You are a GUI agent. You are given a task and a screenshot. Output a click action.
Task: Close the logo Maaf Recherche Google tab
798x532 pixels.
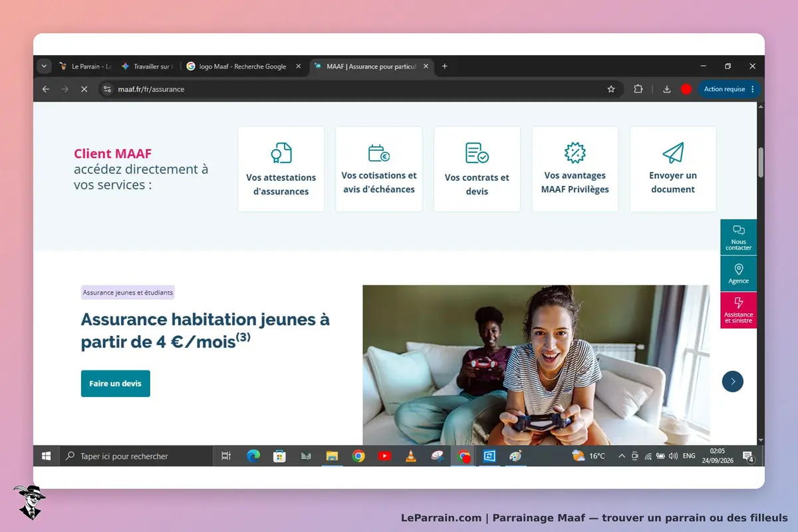tap(298, 66)
